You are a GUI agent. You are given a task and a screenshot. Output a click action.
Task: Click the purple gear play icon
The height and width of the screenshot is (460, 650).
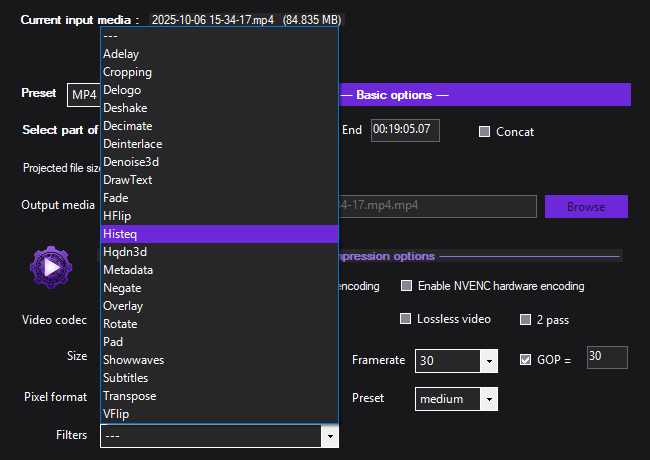[51, 266]
